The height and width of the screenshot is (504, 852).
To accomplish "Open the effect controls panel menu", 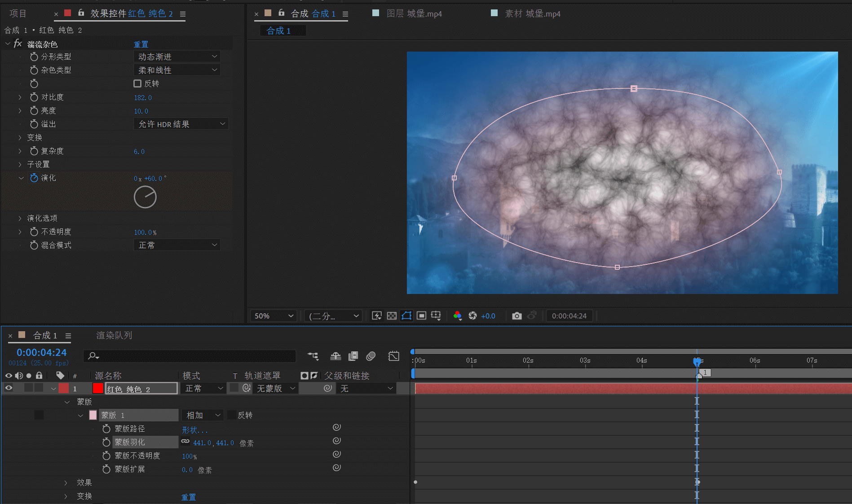I will pos(183,14).
